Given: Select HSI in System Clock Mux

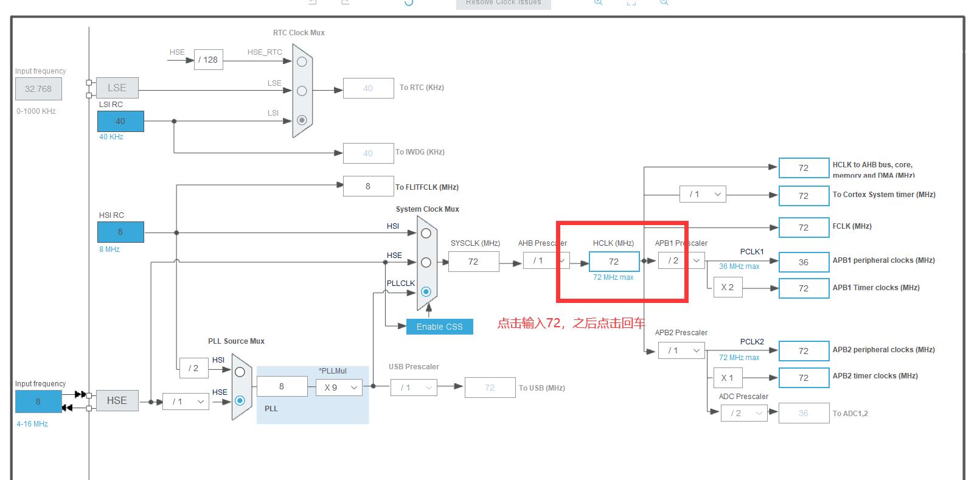Looking at the screenshot, I should [426, 233].
